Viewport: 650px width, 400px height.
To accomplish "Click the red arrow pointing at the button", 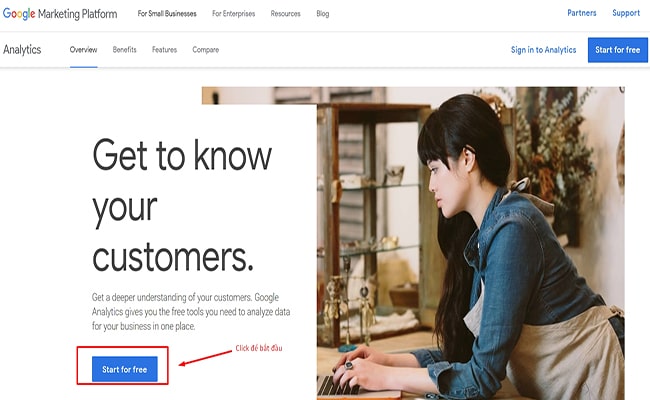I will point(205,358).
